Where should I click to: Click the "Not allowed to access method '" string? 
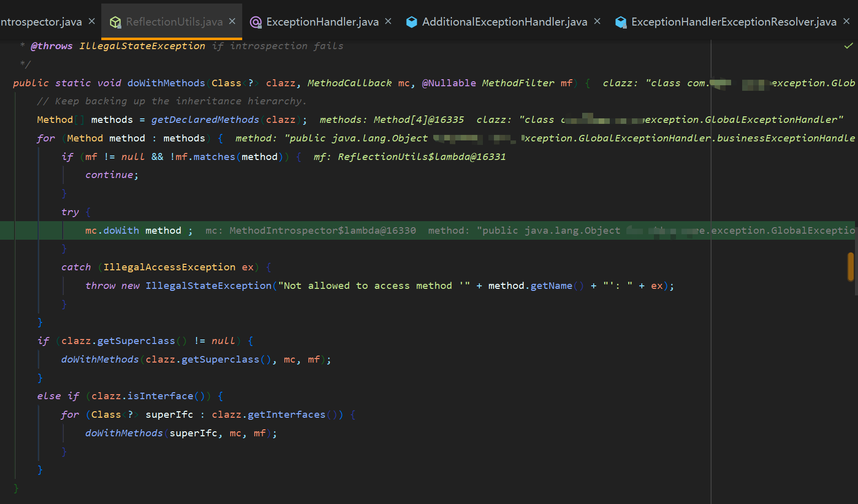pyautogui.click(x=374, y=285)
